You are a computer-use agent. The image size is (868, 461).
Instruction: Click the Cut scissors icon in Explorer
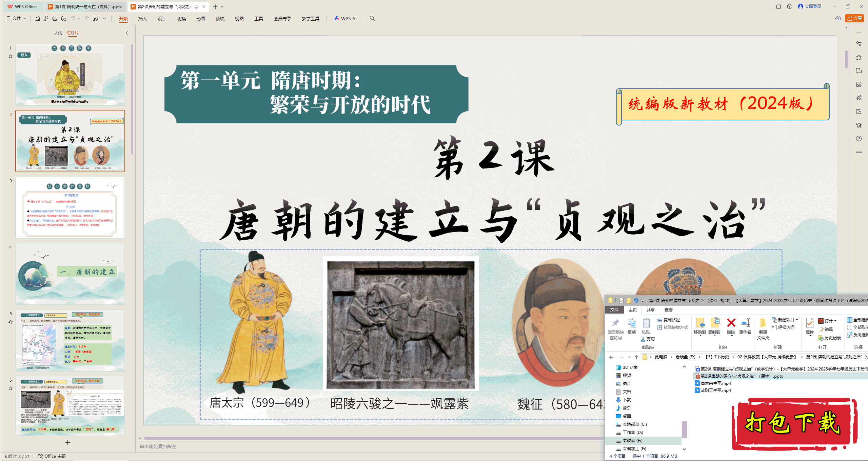643,339
